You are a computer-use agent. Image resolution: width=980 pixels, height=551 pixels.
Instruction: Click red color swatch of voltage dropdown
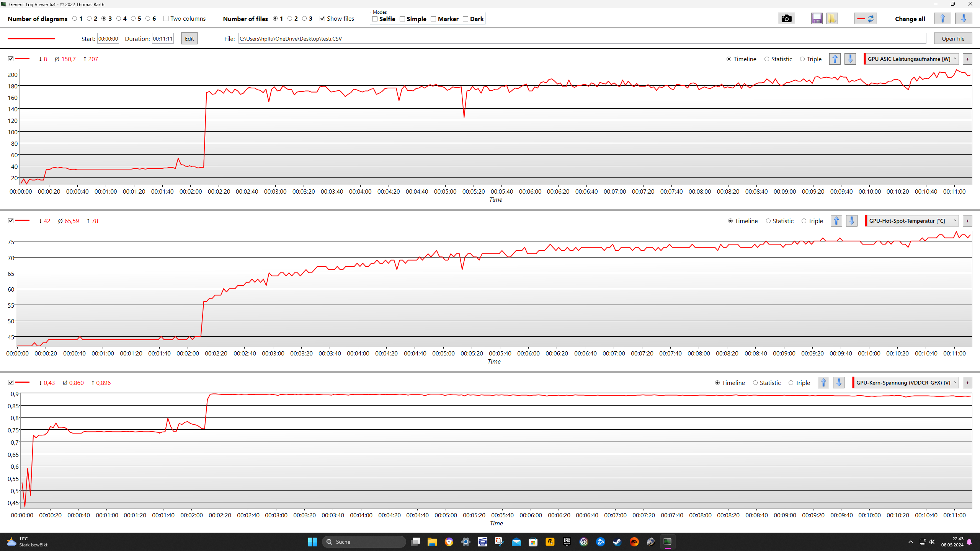pyautogui.click(x=853, y=383)
